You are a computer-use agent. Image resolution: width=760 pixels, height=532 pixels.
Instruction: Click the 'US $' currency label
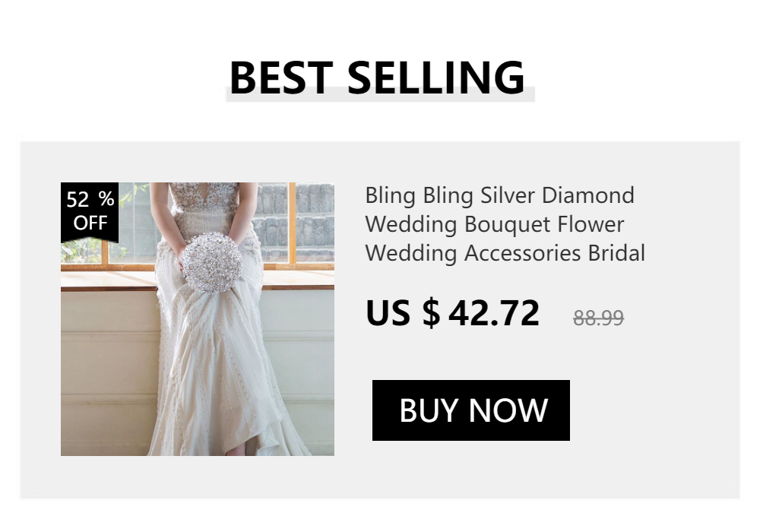click(x=404, y=313)
